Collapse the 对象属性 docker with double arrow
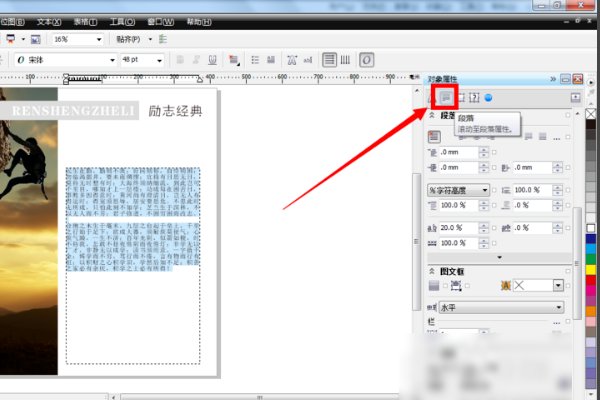This screenshot has height=400, width=600. (x=553, y=79)
